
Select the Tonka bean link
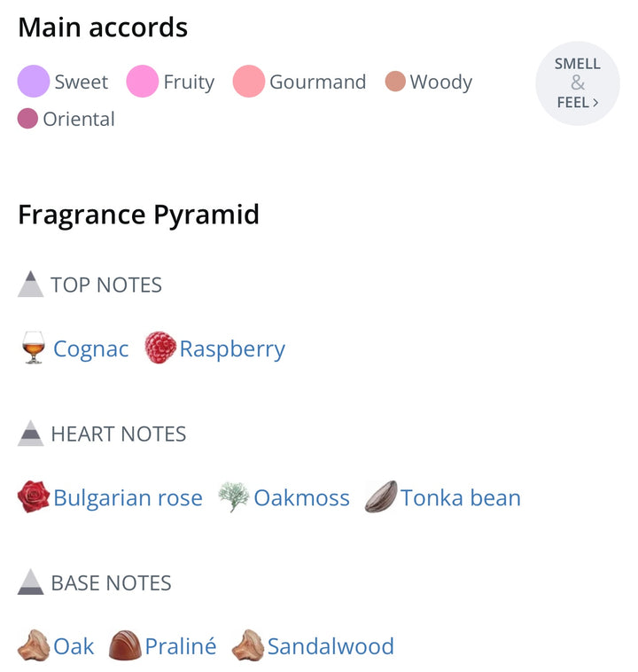click(460, 497)
